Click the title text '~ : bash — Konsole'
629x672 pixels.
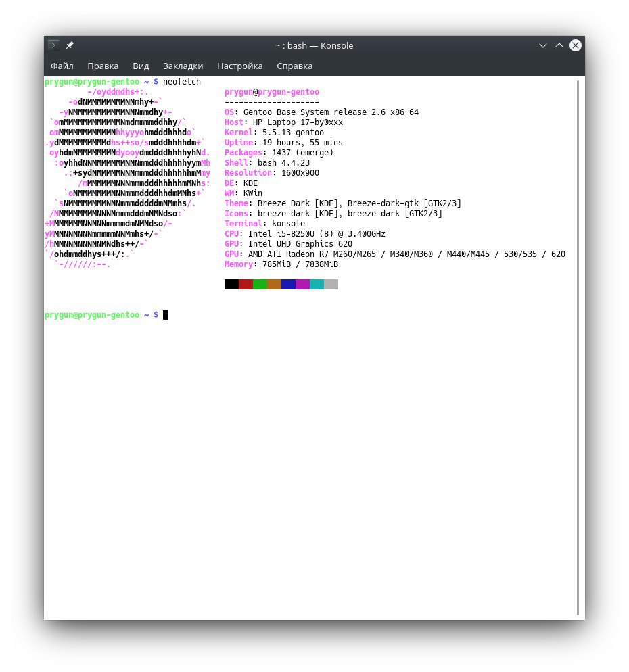point(314,45)
